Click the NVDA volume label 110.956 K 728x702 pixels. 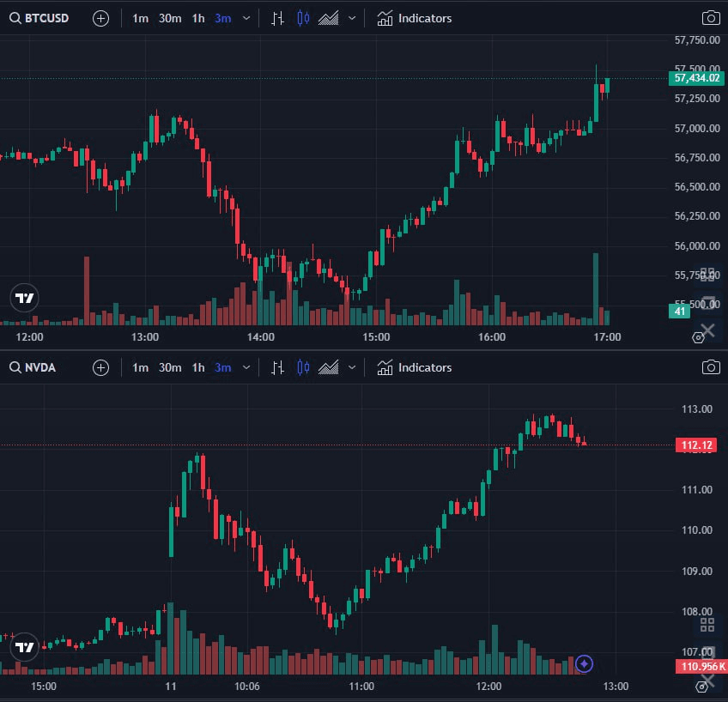click(701, 667)
